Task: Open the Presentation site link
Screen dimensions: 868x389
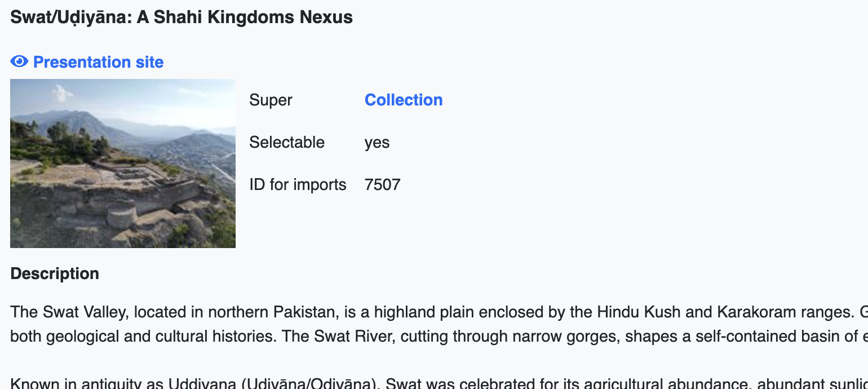Action: click(x=98, y=62)
